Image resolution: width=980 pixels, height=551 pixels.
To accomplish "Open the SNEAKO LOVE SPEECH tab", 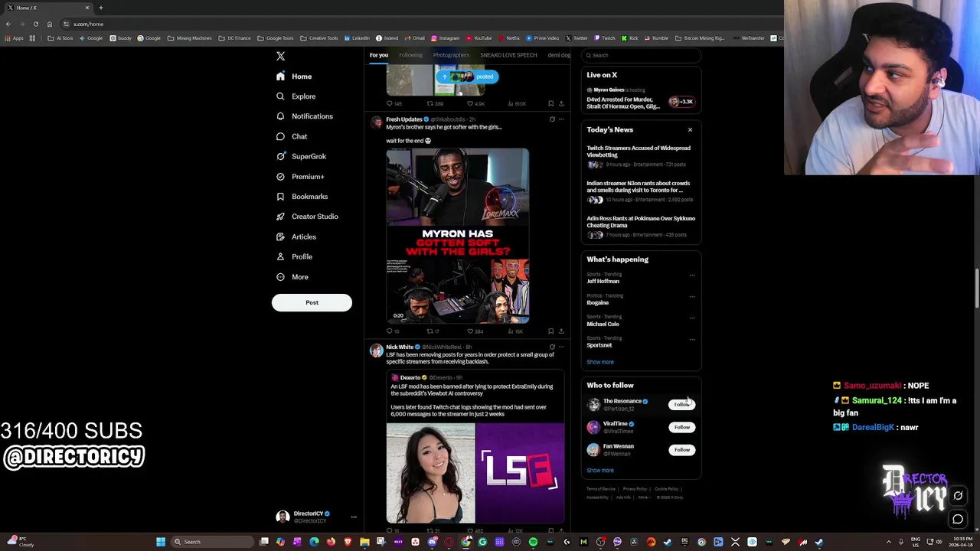I will (x=508, y=55).
